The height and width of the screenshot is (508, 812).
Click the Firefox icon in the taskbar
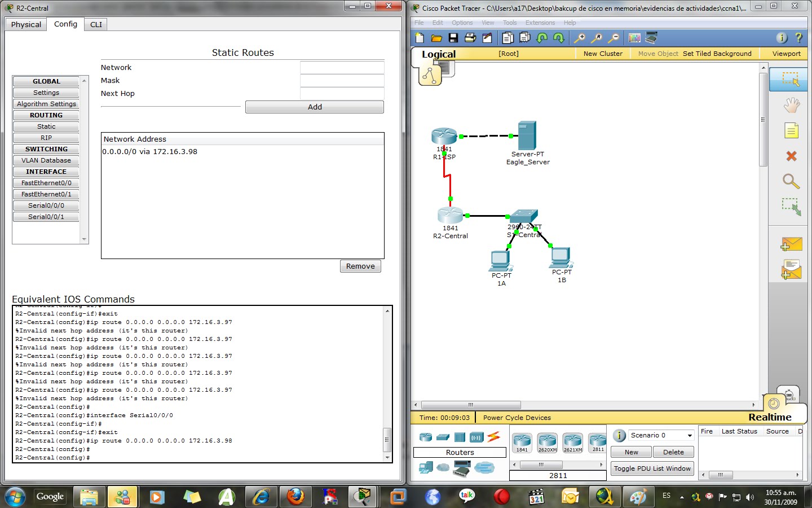click(295, 497)
